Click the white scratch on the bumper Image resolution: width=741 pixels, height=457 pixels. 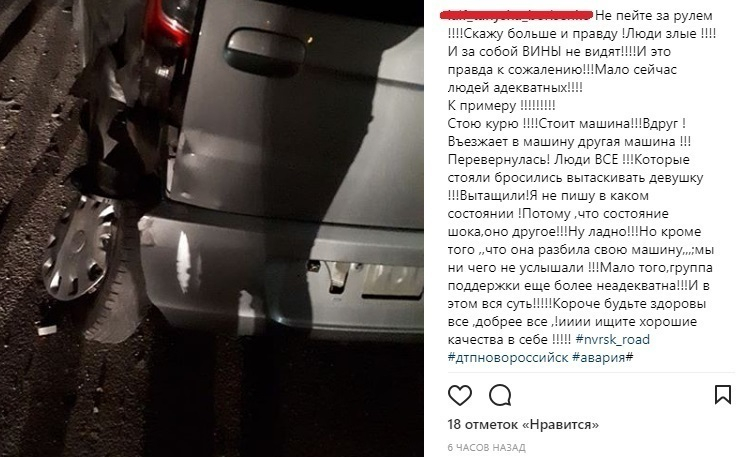(183, 261)
